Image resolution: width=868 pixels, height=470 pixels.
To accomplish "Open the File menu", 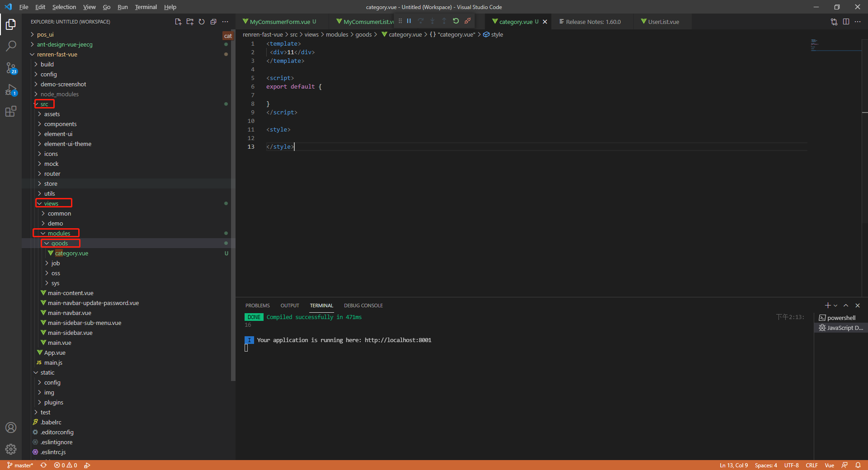I will (x=24, y=7).
